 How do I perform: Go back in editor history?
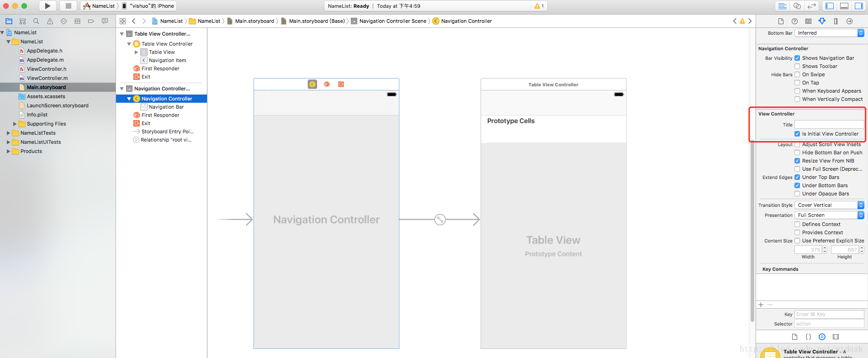tap(133, 21)
